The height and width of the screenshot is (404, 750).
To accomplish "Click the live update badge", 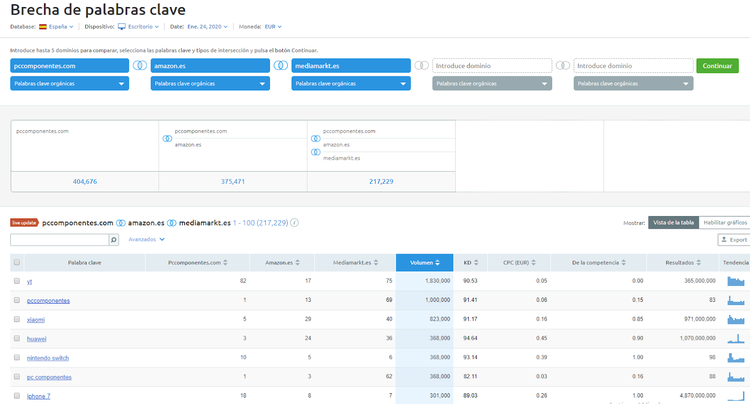I will (24, 223).
